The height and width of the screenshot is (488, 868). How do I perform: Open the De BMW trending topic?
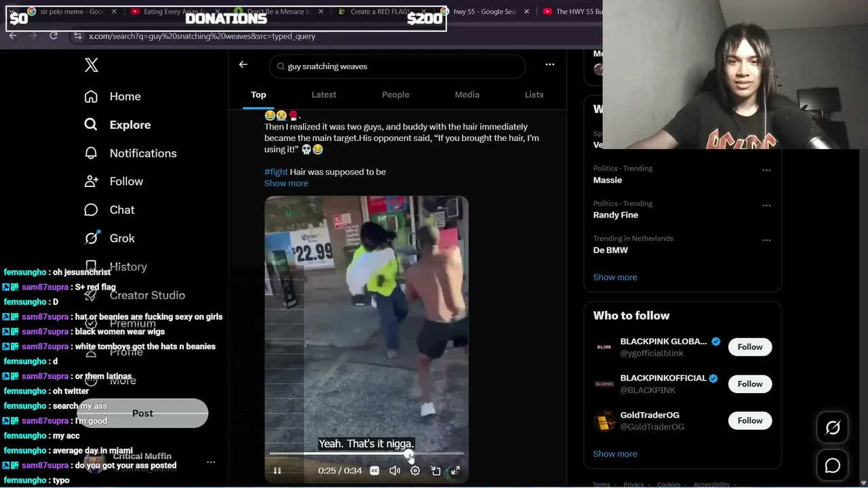point(610,250)
